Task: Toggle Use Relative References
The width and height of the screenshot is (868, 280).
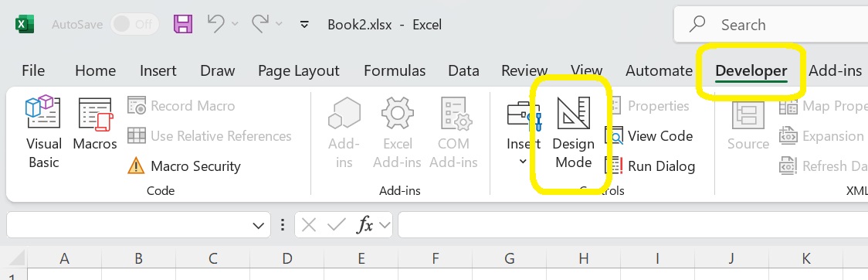Action: pos(209,136)
